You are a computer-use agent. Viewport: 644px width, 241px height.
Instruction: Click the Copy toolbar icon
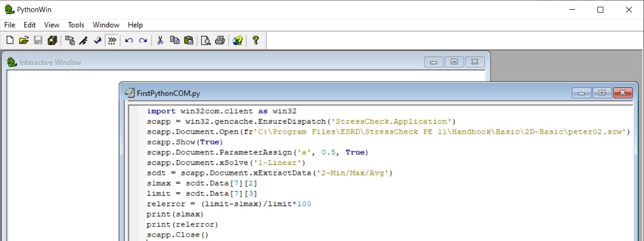(174, 41)
